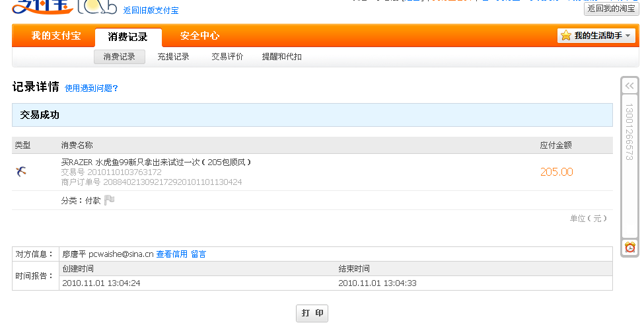Click the alarm clock icon in the sidebar

click(x=630, y=247)
